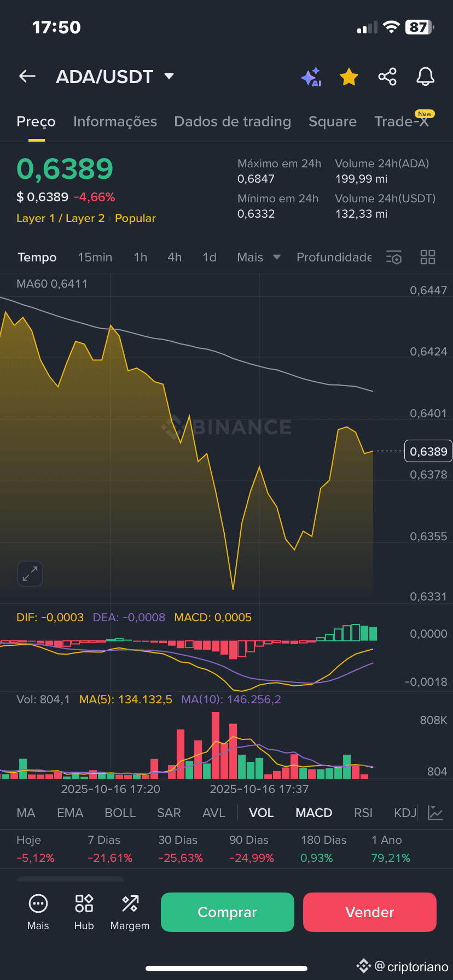Tap the 90 Dias -24,99% performance

coord(252,849)
